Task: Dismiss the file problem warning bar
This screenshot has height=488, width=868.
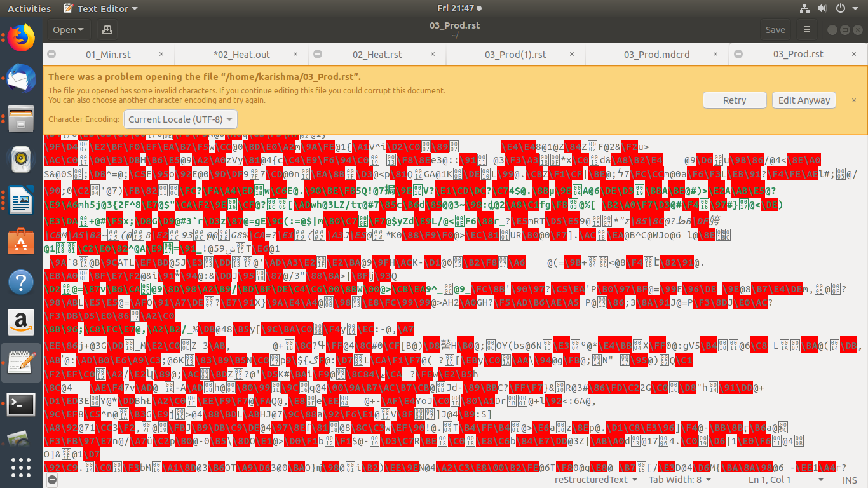Action: (854, 100)
